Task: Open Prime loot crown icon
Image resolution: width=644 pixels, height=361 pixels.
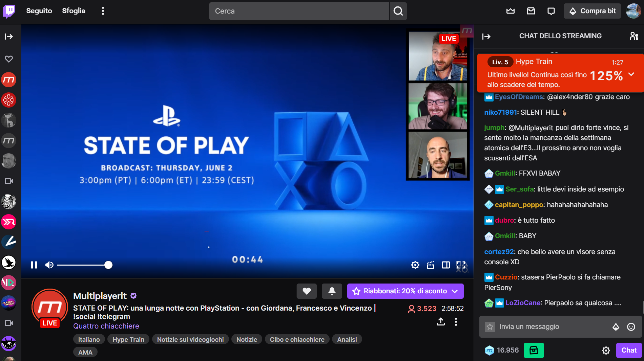Action: coord(511,11)
